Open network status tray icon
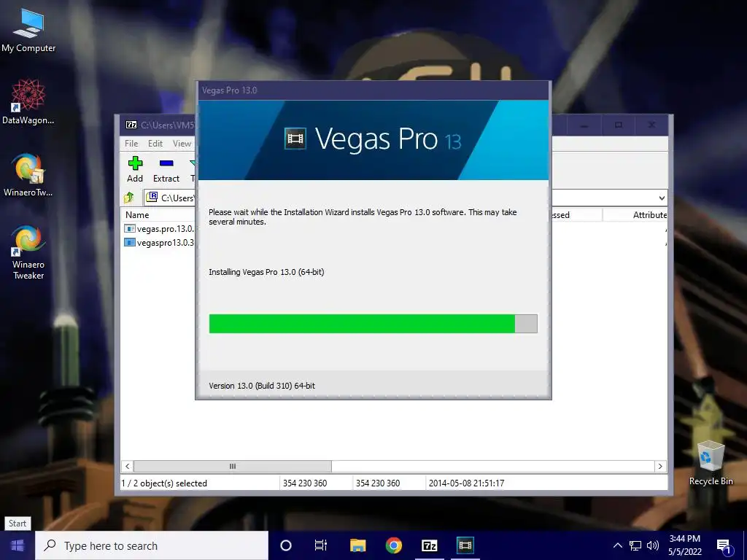The image size is (747, 560). (x=635, y=545)
